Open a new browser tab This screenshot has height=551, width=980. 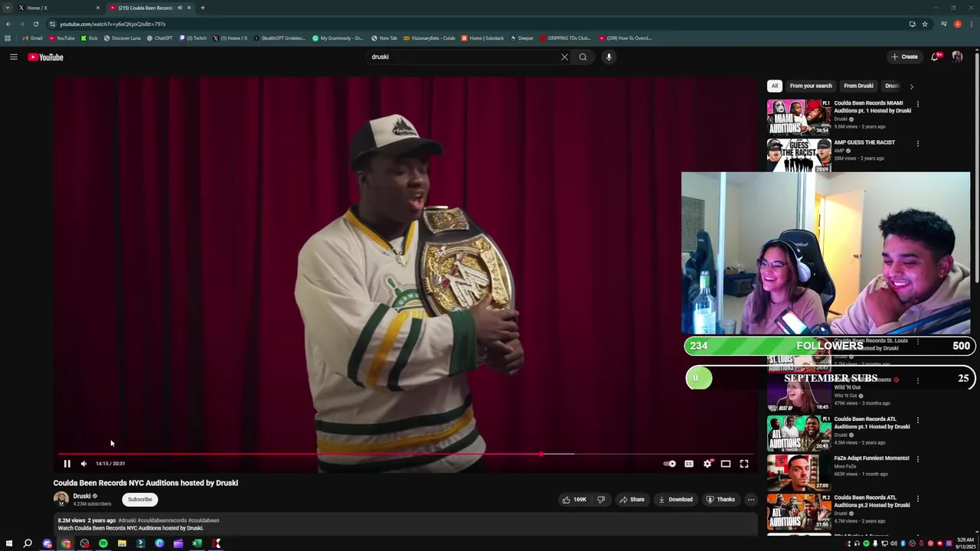[203, 8]
